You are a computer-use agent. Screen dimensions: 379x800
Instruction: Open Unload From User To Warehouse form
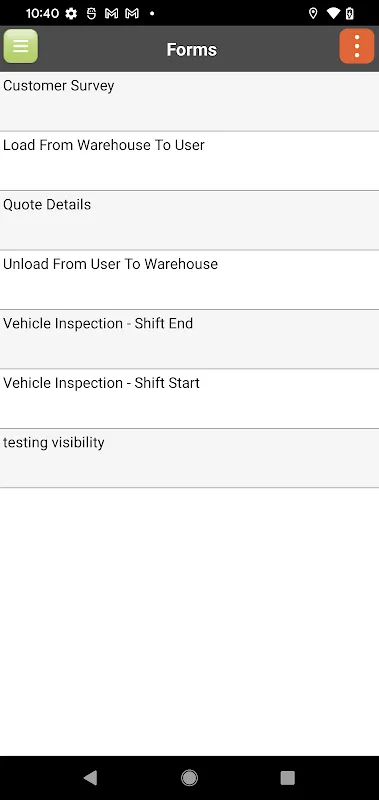pos(189,280)
